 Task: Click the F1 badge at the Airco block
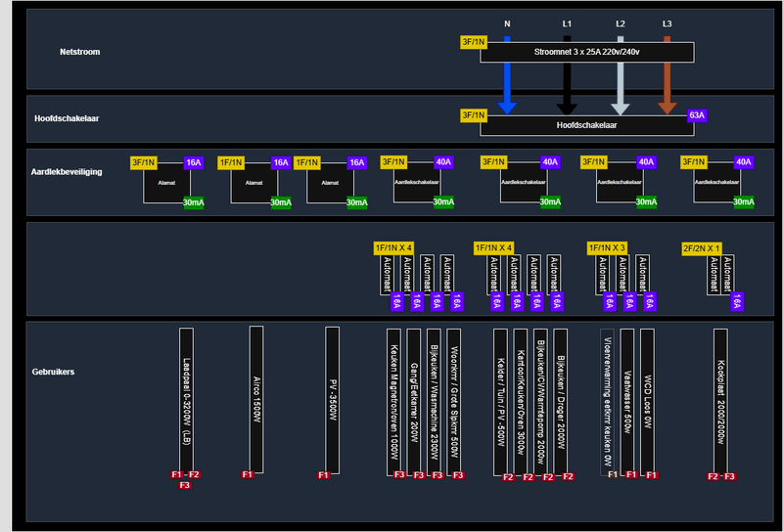click(x=248, y=474)
